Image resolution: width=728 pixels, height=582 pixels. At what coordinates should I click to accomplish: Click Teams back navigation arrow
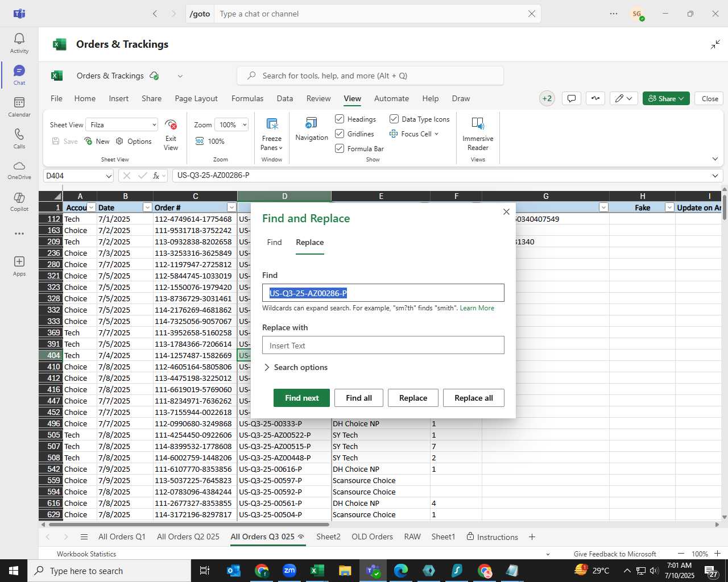(x=155, y=14)
